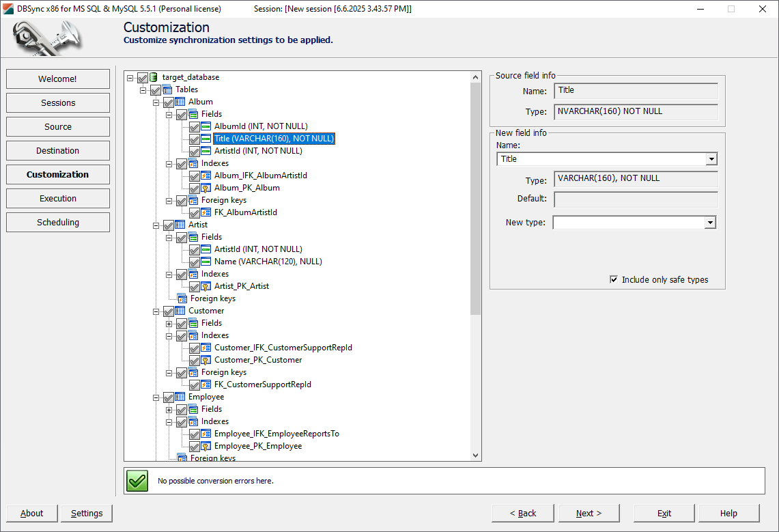Click inside the Default input field
Screen dimensions: 779x532
pyautogui.click(x=635, y=199)
